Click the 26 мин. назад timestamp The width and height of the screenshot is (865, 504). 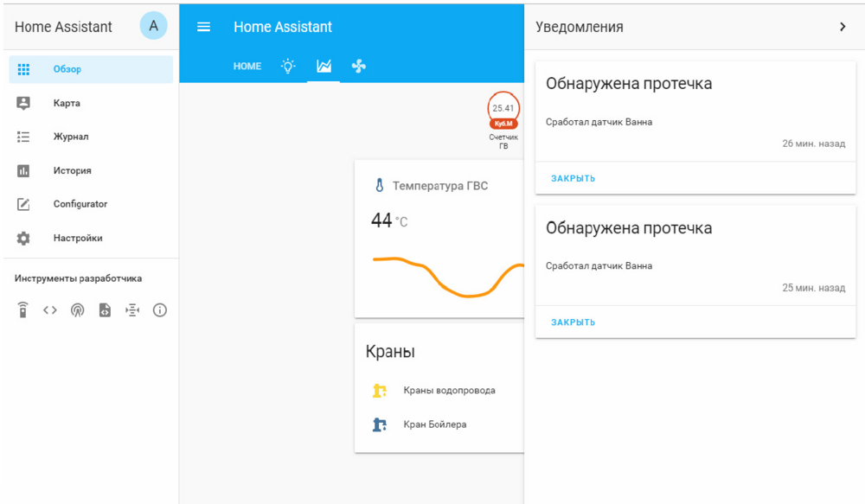tap(814, 144)
